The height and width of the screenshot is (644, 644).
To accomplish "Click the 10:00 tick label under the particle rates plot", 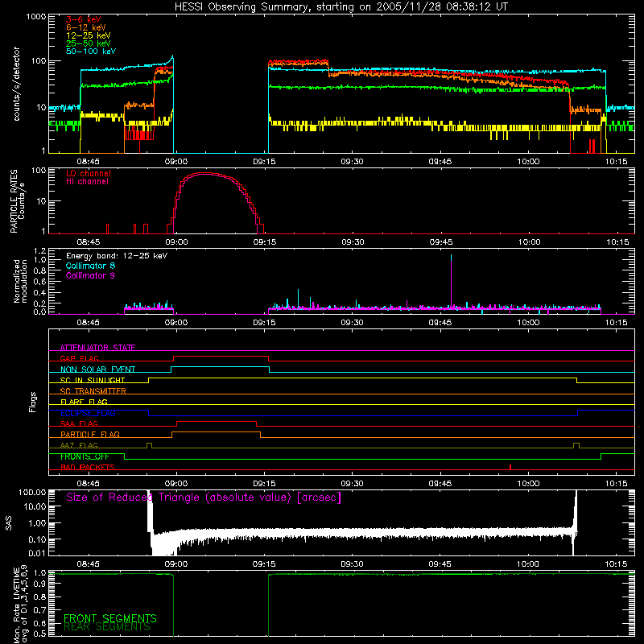I will coord(529,242).
